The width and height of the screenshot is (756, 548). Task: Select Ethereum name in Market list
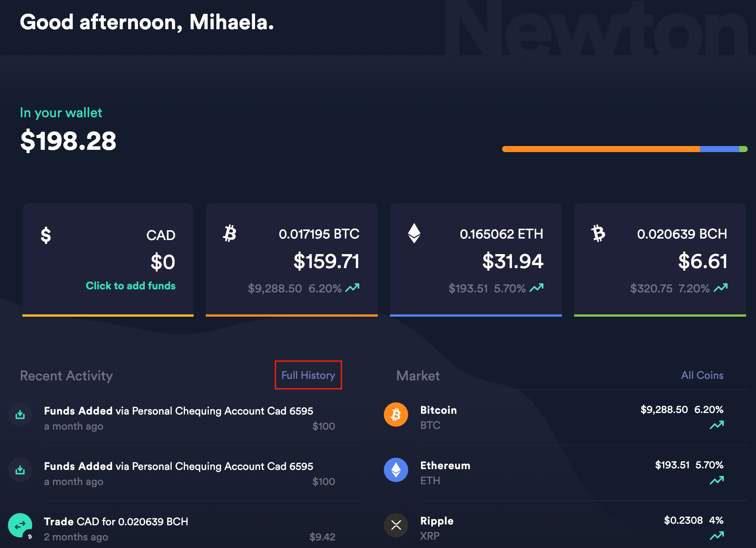[x=445, y=465]
